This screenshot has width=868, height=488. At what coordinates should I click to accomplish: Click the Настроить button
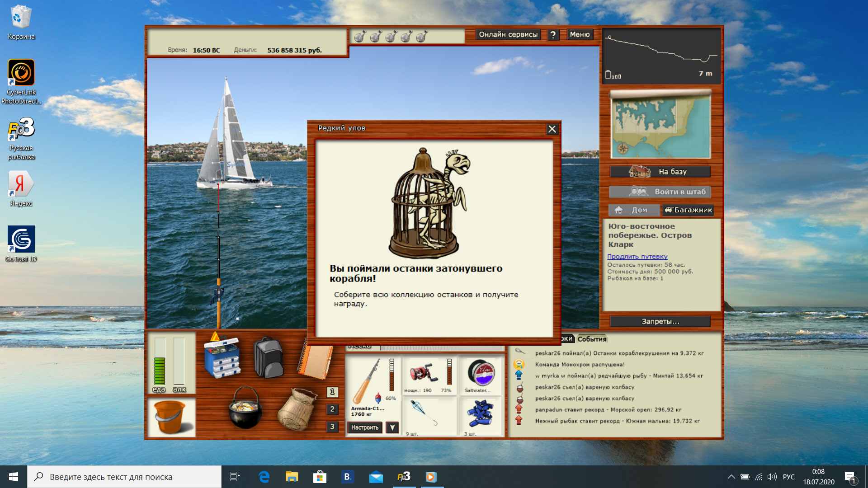[x=365, y=427]
